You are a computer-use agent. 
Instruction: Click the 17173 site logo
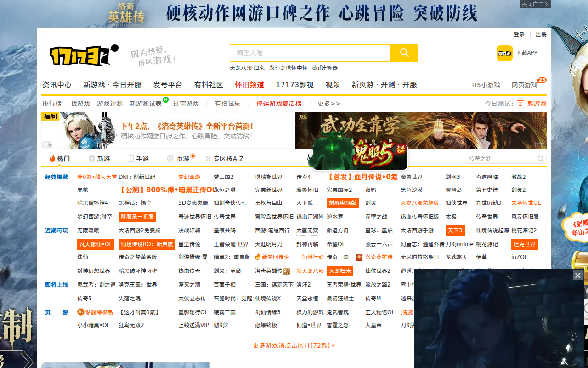click(84, 55)
